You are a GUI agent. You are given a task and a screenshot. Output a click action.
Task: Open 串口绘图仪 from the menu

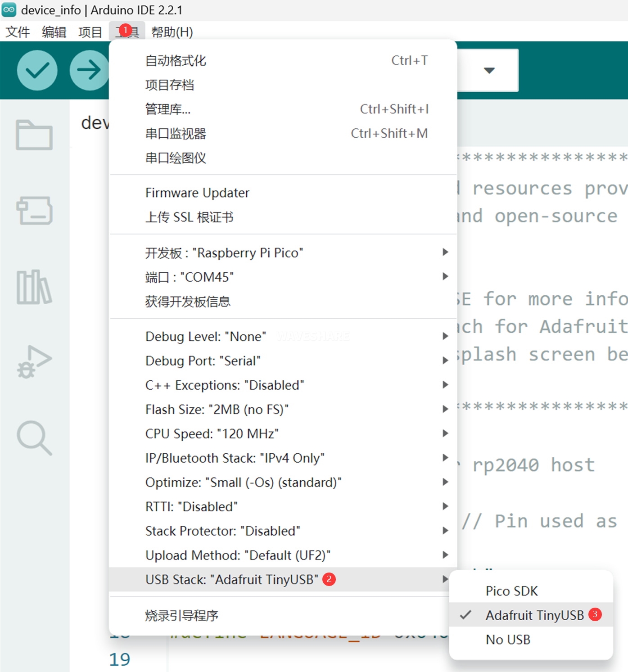click(x=283, y=158)
